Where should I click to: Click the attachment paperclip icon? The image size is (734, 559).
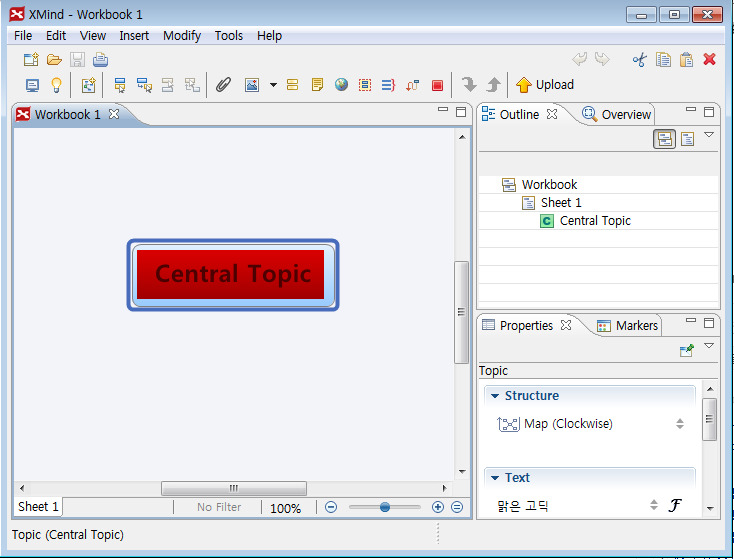coord(224,85)
